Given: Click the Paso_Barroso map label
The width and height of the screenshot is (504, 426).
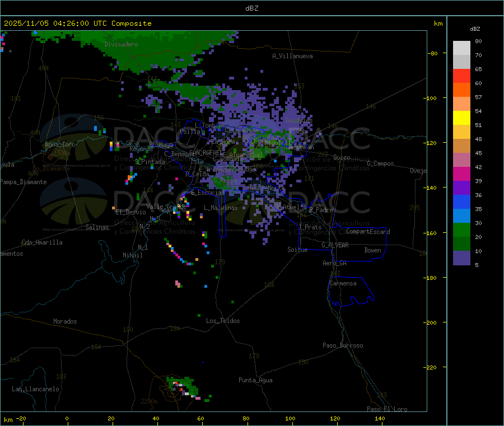Looking at the screenshot, I should pos(343,345).
